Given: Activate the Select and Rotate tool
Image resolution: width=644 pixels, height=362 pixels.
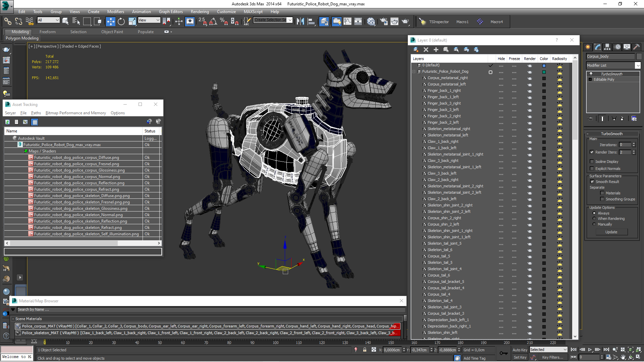Looking at the screenshot, I should (x=121, y=21).
